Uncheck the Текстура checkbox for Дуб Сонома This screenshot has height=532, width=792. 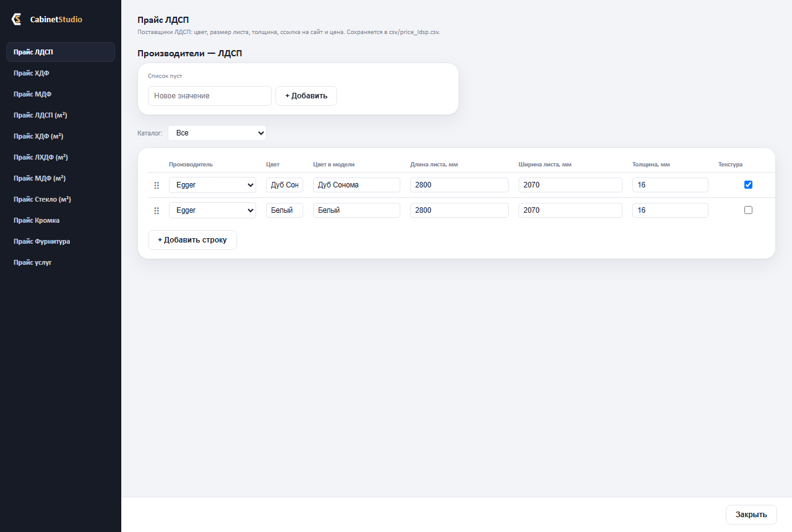click(x=748, y=184)
